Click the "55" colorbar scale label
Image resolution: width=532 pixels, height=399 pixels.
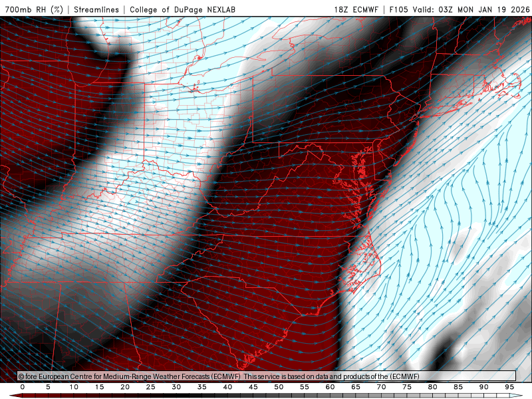click(305, 387)
